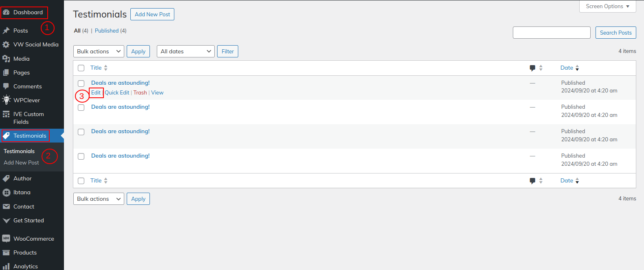
Task: Select Add New Post in Testimonials submenu
Action: [x=21, y=162]
